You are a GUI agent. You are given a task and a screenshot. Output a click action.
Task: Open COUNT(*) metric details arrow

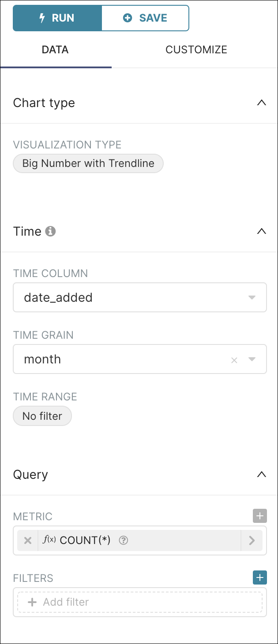click(x=252, y=540)
